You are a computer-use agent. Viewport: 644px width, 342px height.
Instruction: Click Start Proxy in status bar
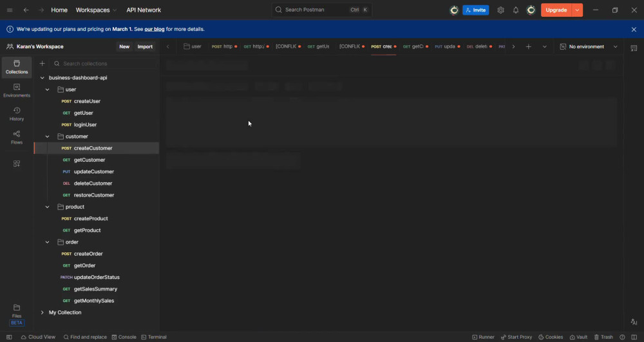pyautogui.click(x=516, y=337)
